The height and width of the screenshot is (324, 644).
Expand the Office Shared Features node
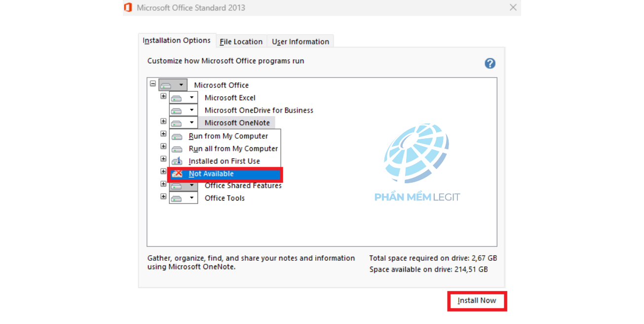pos(163,184)
